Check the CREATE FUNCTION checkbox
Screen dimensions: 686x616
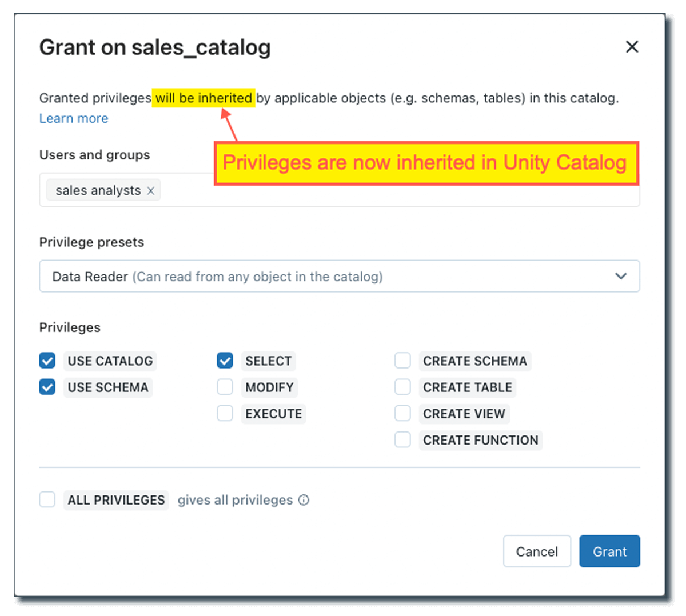point(403,439)
